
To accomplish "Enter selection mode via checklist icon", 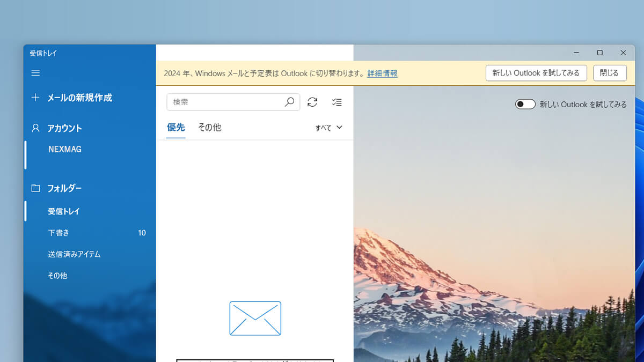I will [x=336, y=102].
